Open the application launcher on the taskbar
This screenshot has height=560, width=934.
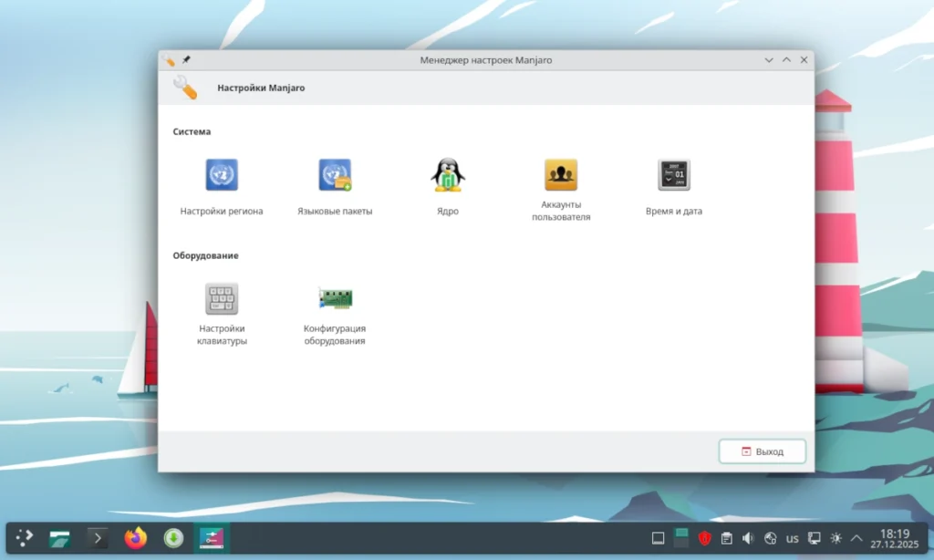coord(24,538)
